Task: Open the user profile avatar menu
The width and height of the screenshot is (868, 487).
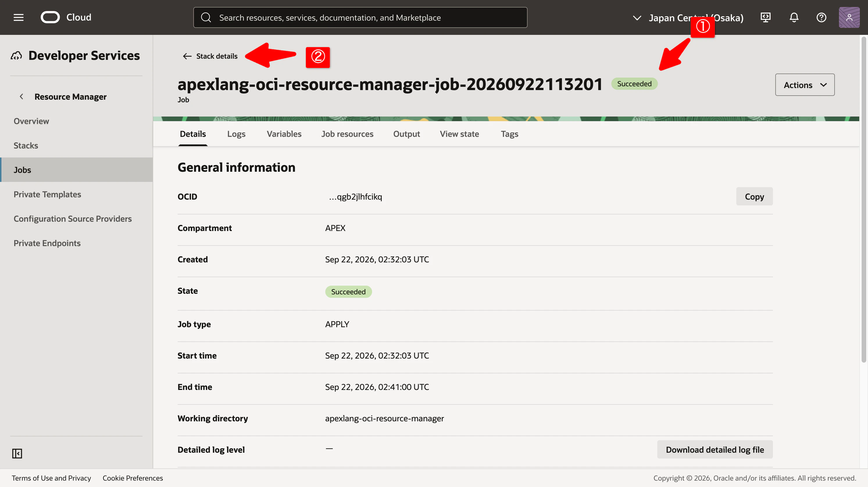Action: (x=849, y=17)
